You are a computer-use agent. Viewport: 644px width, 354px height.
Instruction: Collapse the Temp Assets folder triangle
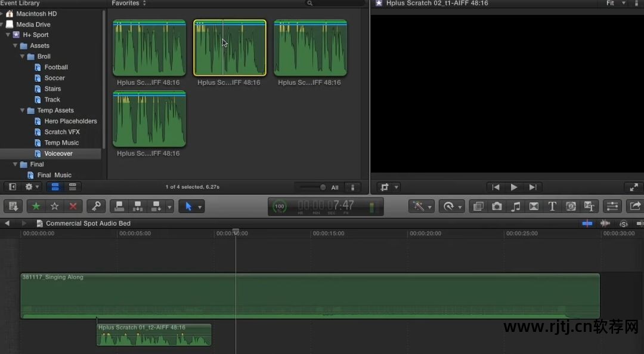pos(22,110)
